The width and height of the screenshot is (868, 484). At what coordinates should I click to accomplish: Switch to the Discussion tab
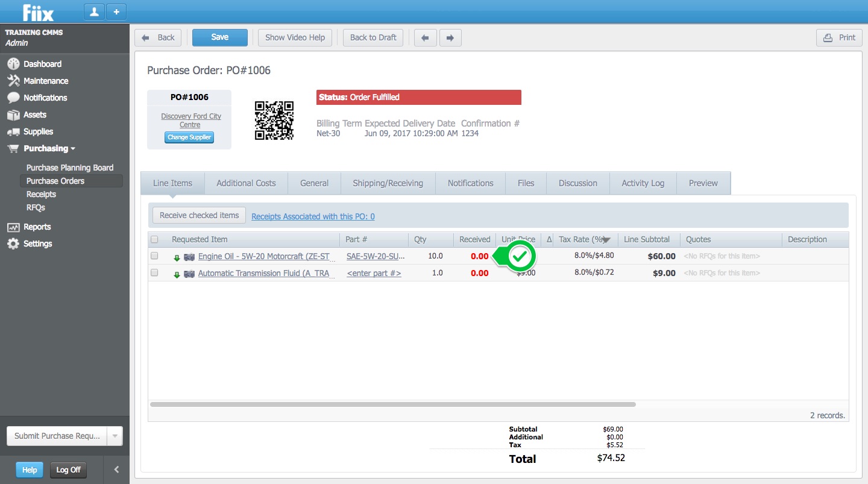[577, 183]
